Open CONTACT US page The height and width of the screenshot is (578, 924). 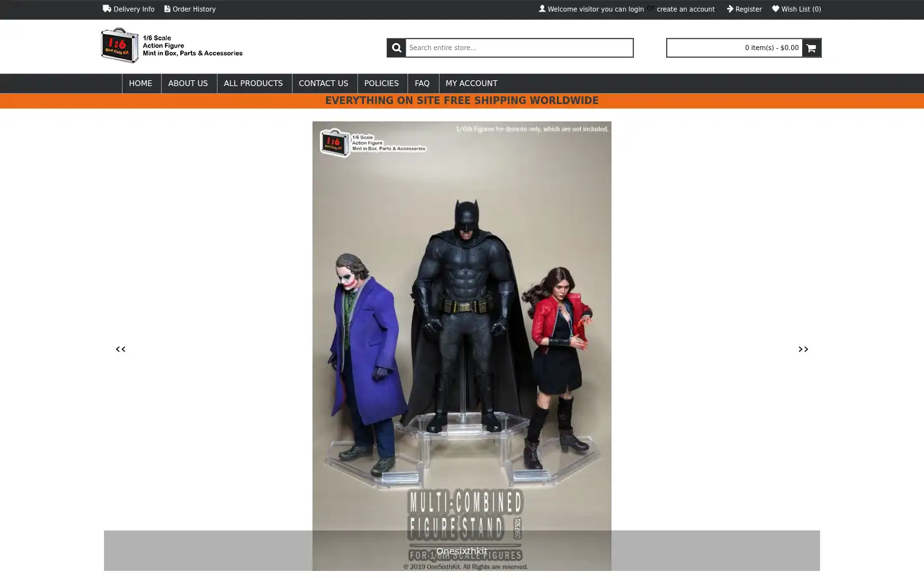point(323,83)
